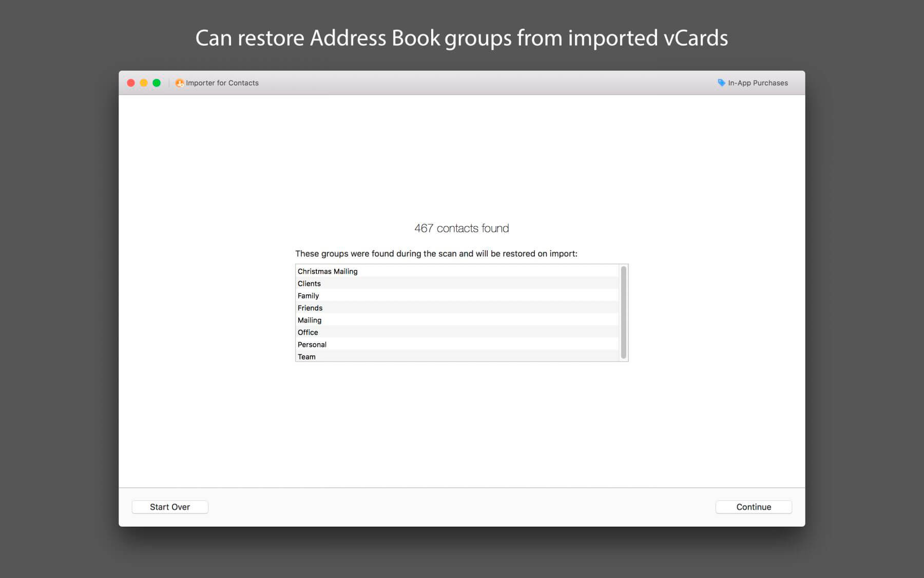Click the groups list scrollbar

pyautogui.click(x=624, y=311)
